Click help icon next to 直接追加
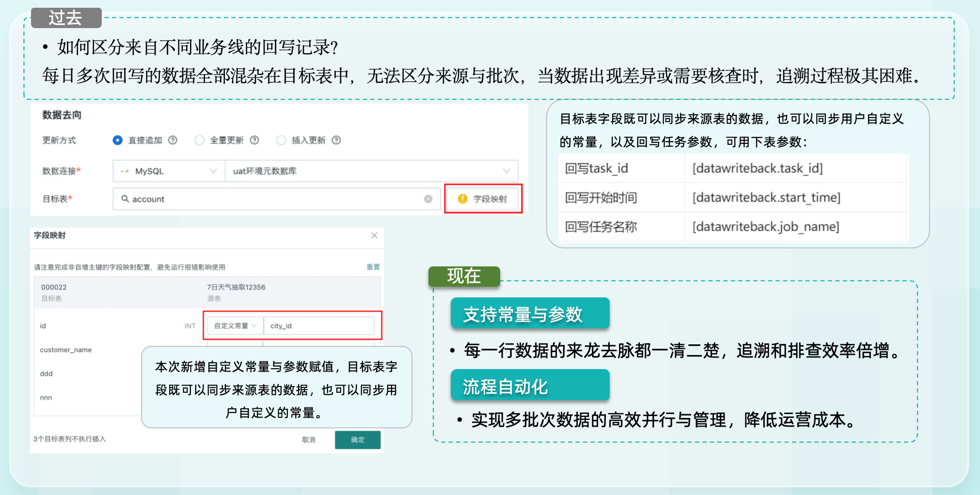 [x=173, y=140]
